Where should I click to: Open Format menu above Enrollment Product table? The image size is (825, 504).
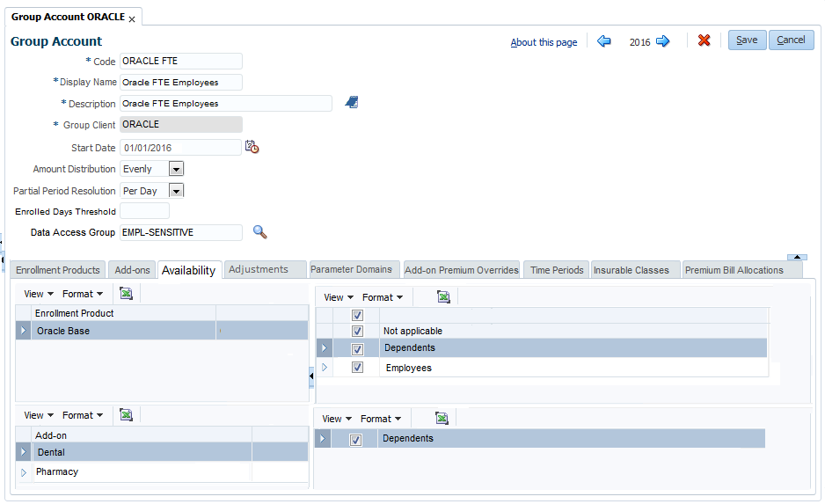tap(83, 294)
